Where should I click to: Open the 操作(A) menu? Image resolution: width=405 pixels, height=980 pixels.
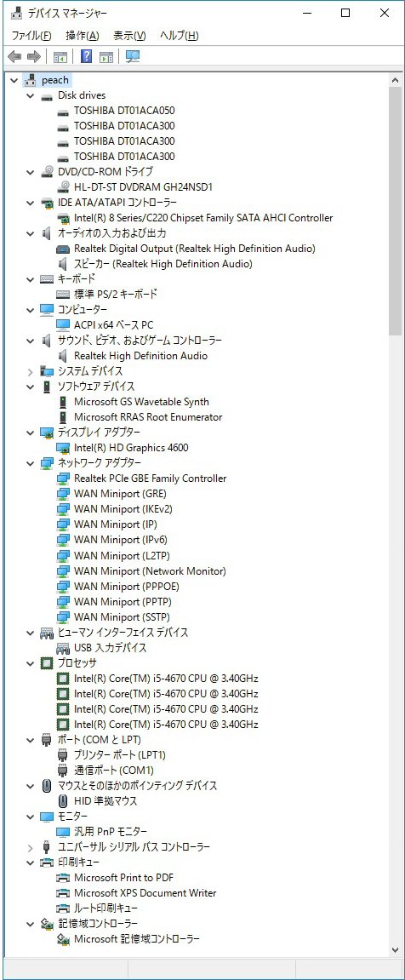coord(83,36)
